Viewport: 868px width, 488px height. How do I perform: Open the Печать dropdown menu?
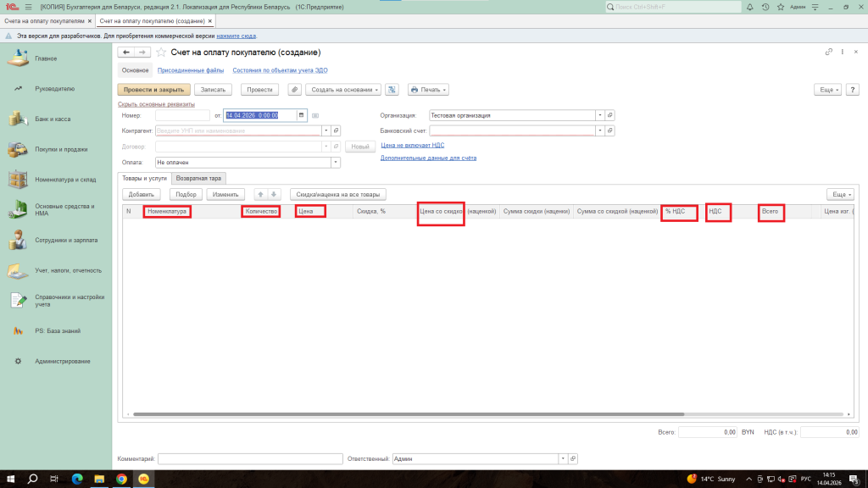428,89
